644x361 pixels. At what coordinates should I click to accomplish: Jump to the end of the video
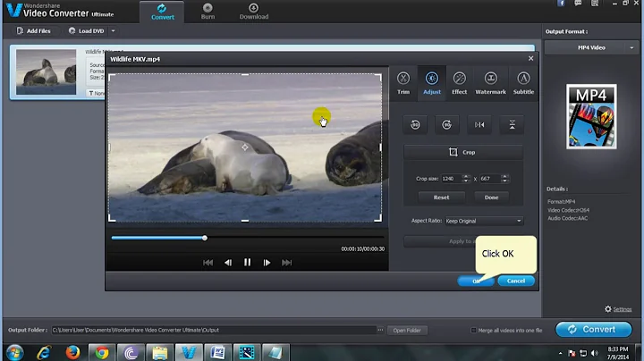pyautogui.click(x=287, y=263)
